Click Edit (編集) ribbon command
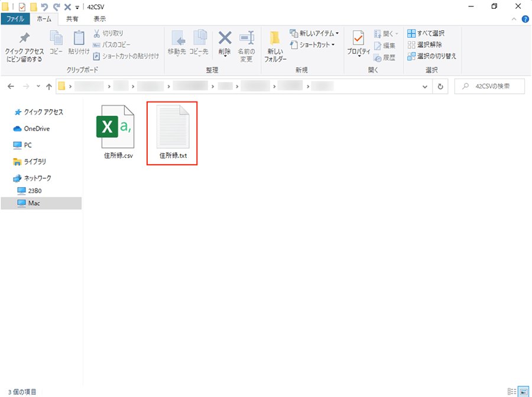This screenshot has height=397, width=532. [x=385, y=45]
